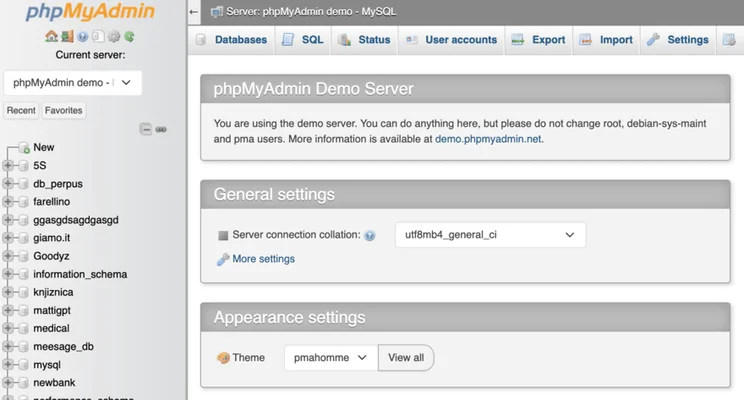Viewport: 744px width, 400px height.
Task: Switch to the Status tab
Action: pyautogui.click(x=364, y=40)
